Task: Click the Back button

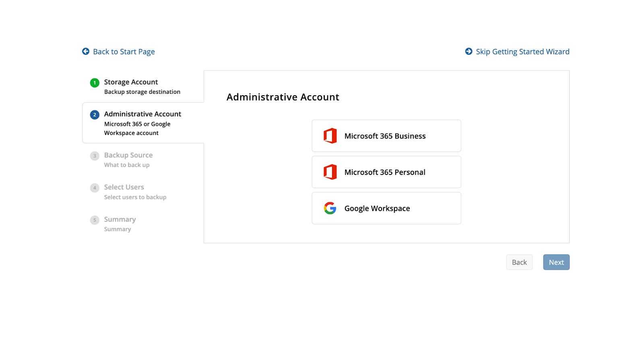Action: click(x=519, y=262)
